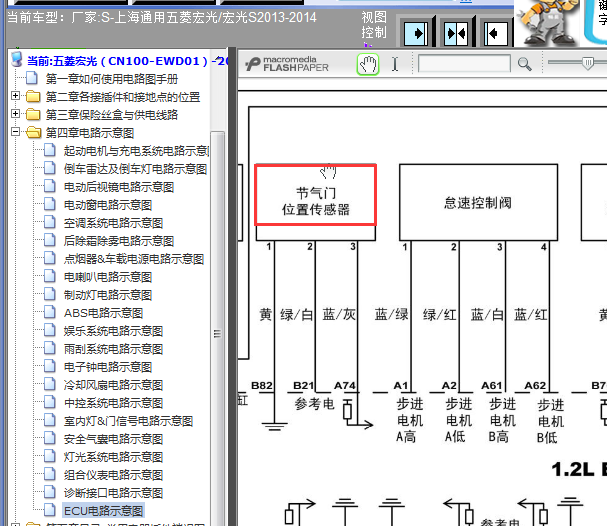Viewport: 607px width, 526px height.
Task: Open 倒车雷达及倒车灯电路示意图
Action: pyautogui.click(x=135, y=169)
